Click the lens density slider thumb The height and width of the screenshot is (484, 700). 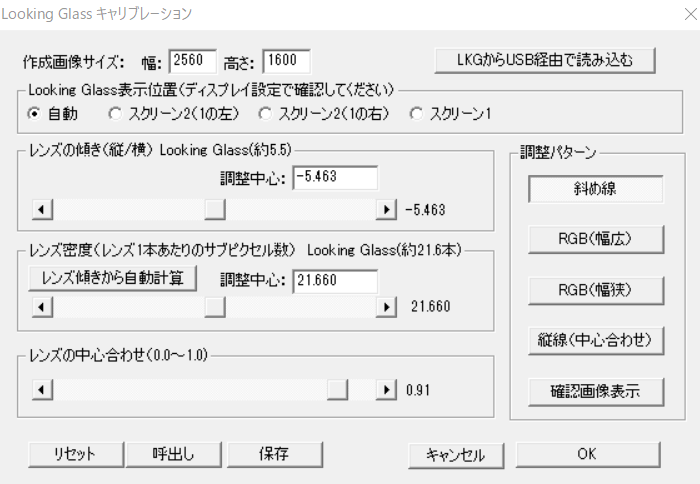click(215, 307)
